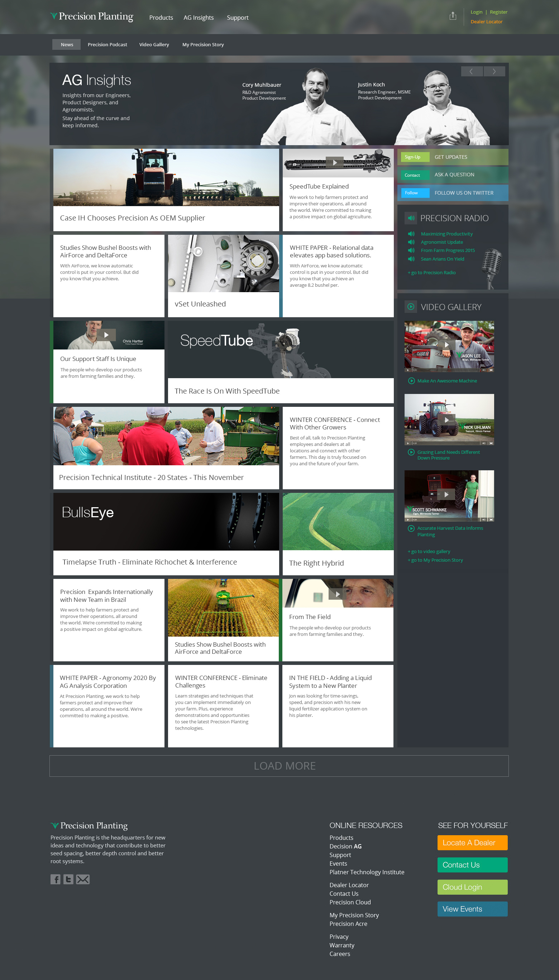The width and height of the screenshot is (559, 980).
Task: Play the Chris Hartter support staff video
Action: tap(106, 335)
